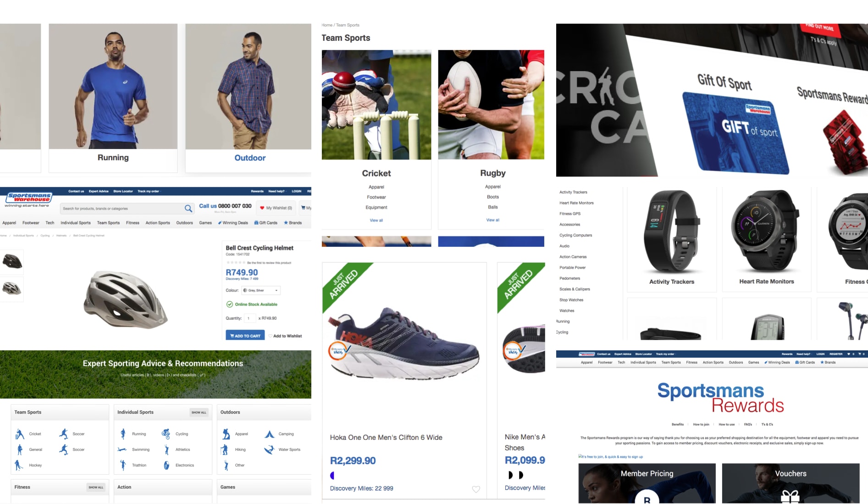Click View all under Cricket
This screenshot has width=868, height=504.
click(376, 221)
